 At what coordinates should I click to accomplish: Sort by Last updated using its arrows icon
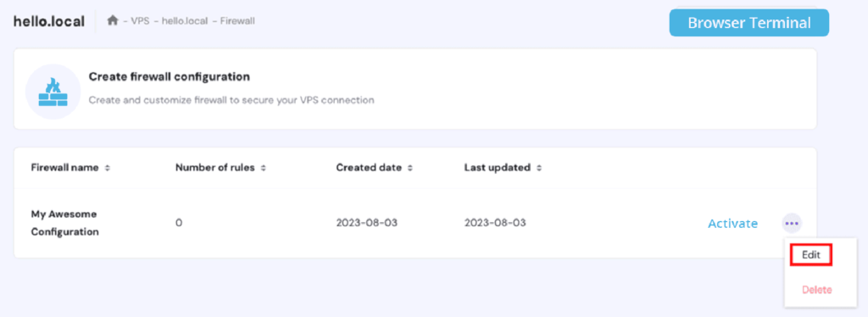pos(539,168)
